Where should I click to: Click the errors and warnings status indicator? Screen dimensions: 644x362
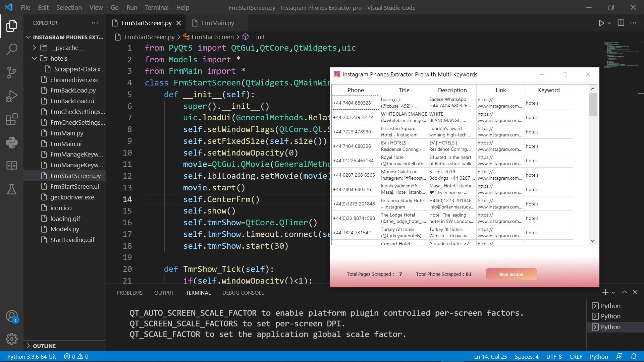[76, 356]
